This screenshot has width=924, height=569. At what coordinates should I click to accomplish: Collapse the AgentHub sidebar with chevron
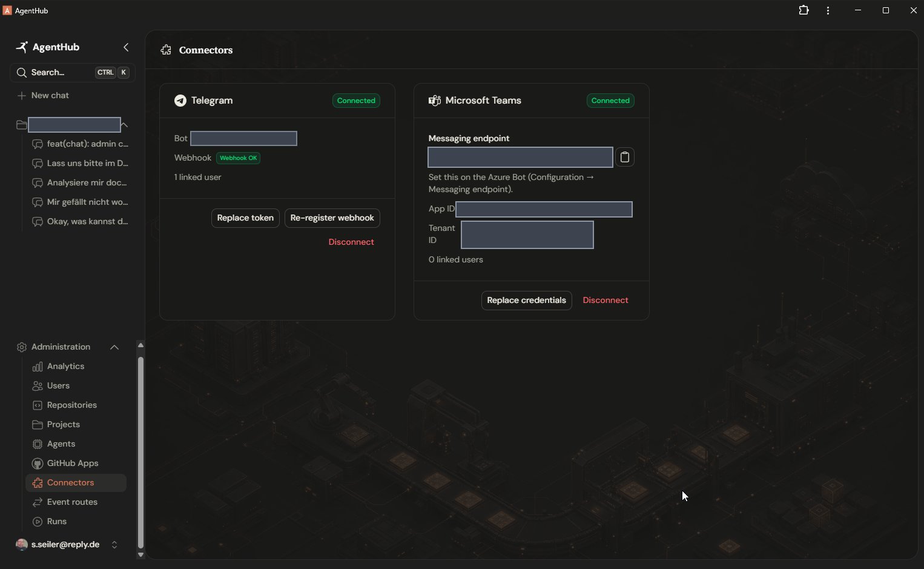point(126,47)
